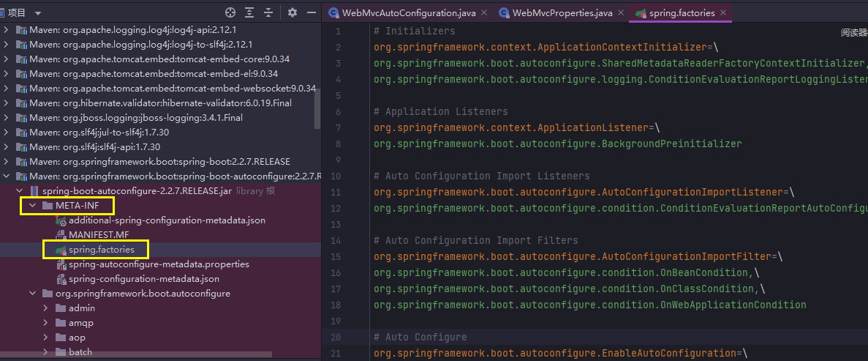868x361 pixels.
Task: Collapse Maven spring-boot-autoconfigure library node
Action: 6,176
